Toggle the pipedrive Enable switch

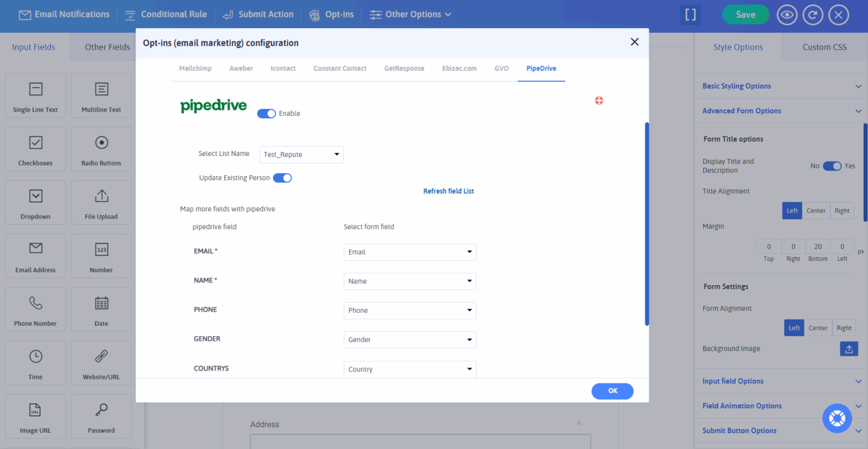pyautogui.click(x=266, y=114)
